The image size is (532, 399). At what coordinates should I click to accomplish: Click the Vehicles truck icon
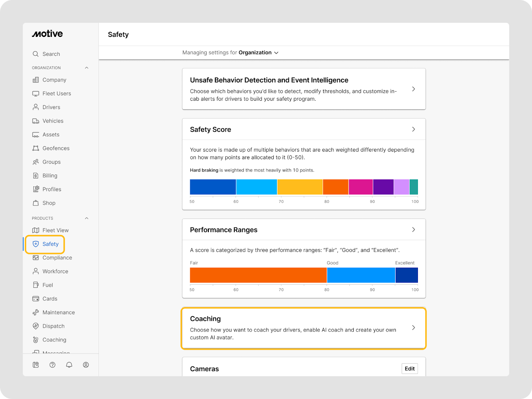coord(36,121)
